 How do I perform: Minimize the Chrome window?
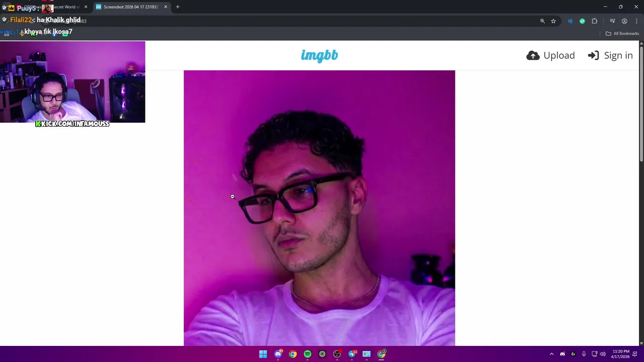[x=605, y=7]
